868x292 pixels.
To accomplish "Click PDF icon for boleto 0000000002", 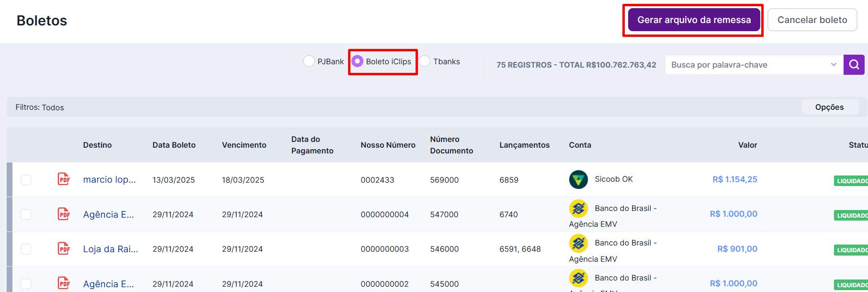I will [64, 283].
